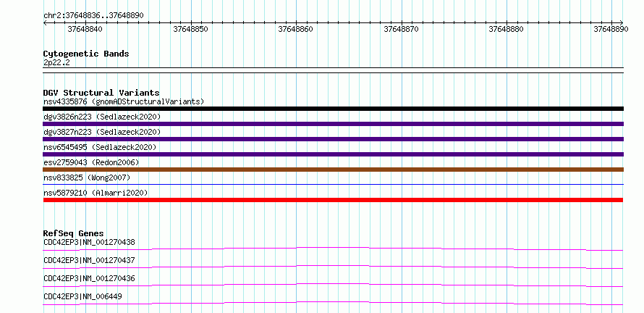
Task: Select ruler position 37648850
Action: [x=190, y=29]
